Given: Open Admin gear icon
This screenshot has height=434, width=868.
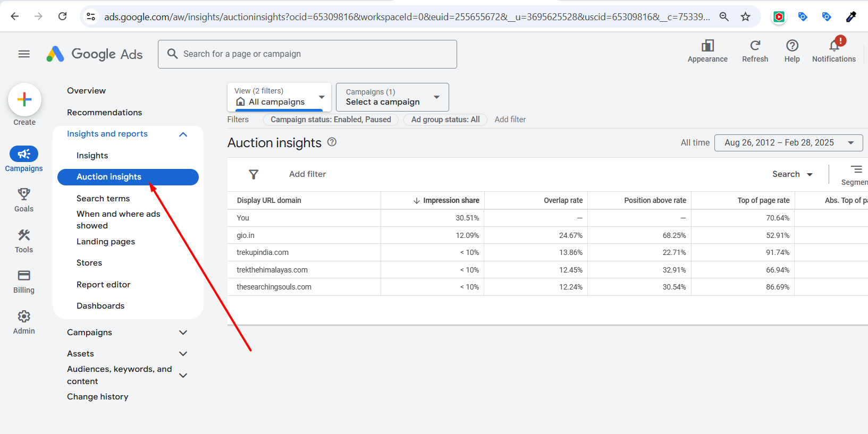Looking at the screenshot, I should coord(24,316).
